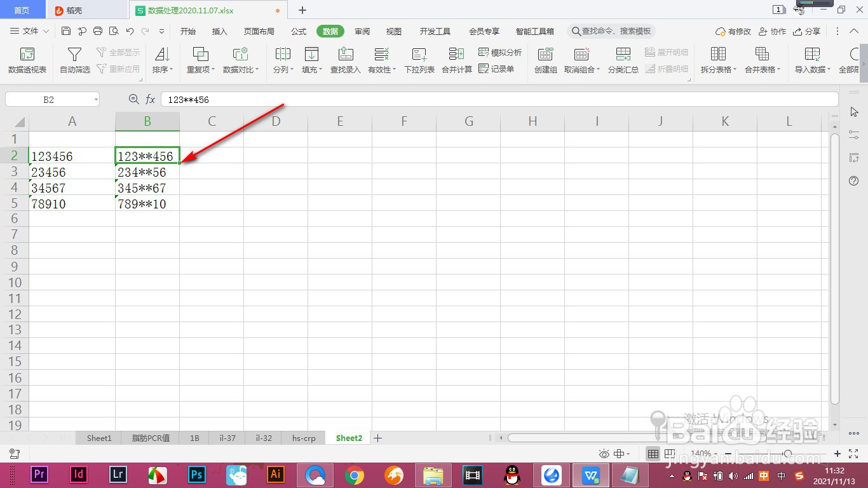Image resolution: width=868 pixels, height=488 pixels.
Task: Click the formula bar zoom magnifier icon
Action: coord(133,99)
